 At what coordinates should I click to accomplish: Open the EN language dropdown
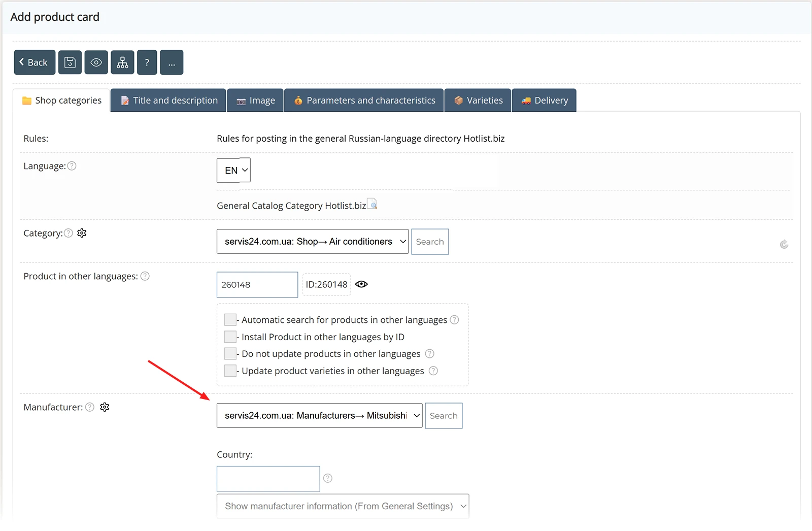(x=233, y=171)
